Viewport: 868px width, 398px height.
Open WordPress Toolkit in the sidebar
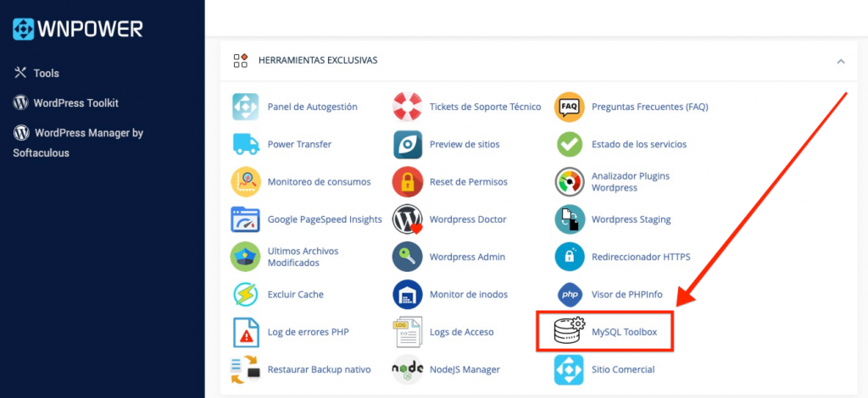[x=66, y=102]
